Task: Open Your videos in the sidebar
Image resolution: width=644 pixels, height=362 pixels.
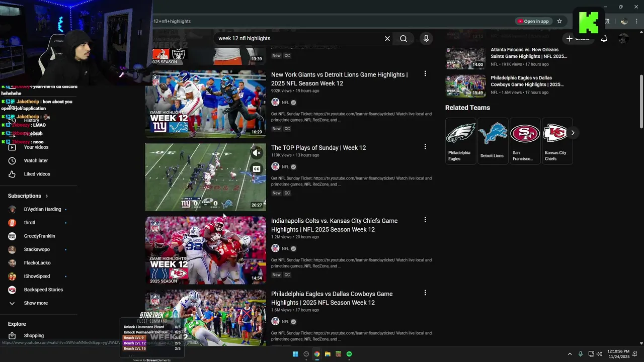Action: click(x=35, y=147)
